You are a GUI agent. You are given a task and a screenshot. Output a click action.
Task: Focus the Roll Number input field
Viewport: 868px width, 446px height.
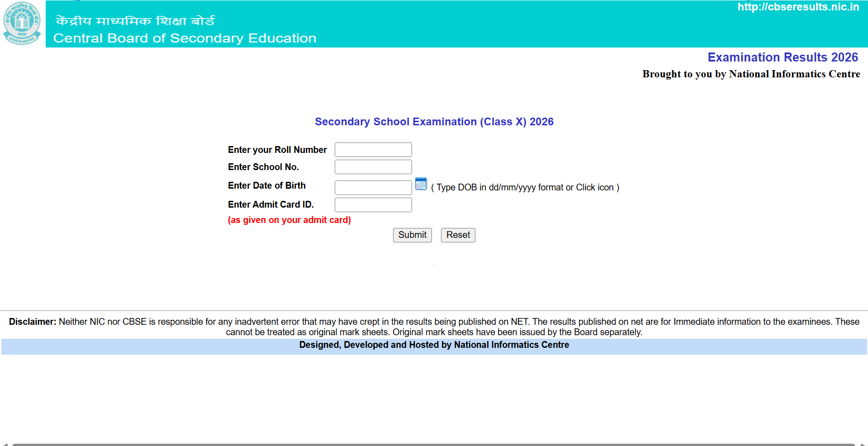(373, 150)
